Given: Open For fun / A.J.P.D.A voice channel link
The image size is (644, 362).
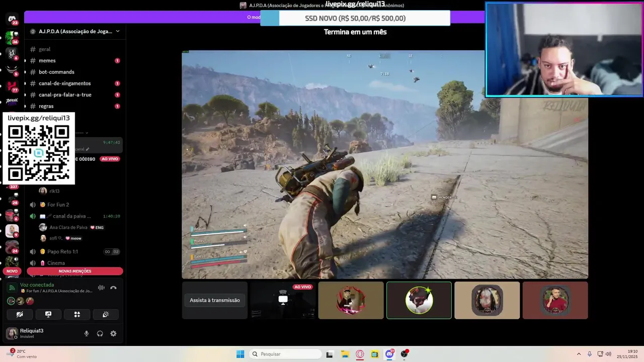Looking at the screenshot, I should (x=56, y=291).
